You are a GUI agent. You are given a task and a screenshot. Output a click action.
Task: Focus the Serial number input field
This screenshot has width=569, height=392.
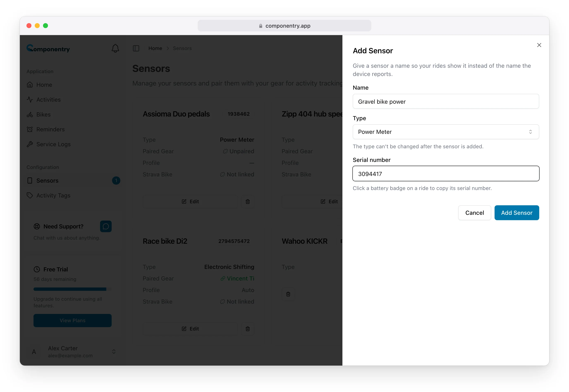pyautogui.click(x=446, y=174)
